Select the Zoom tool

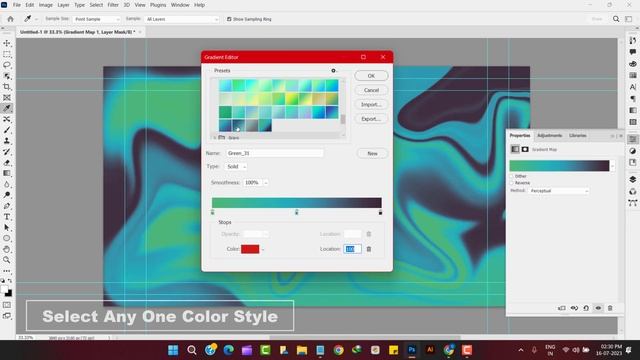[x=7, y=260]
